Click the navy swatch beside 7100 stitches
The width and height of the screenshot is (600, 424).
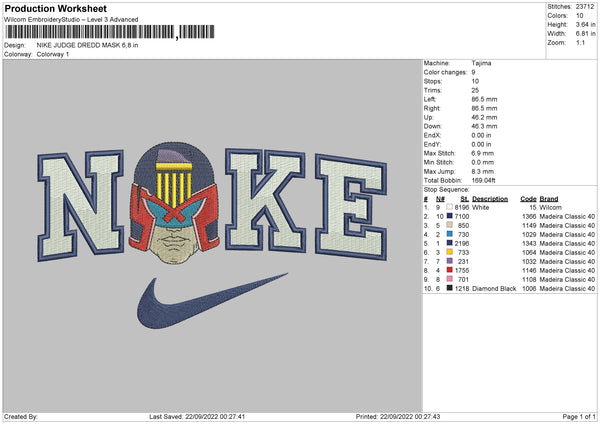pos(450,216)
